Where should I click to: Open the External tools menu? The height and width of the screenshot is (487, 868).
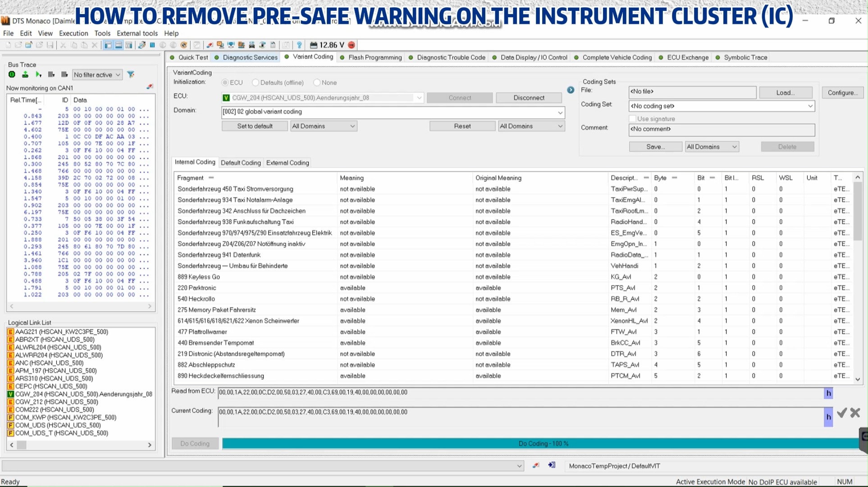pos(137,33)
